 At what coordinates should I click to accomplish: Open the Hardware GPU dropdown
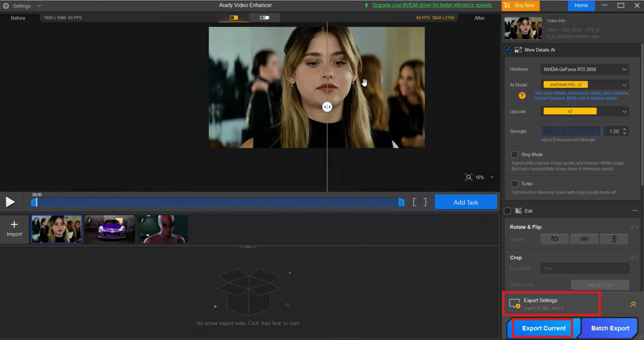pyautogui.click(x=584, y=69)
